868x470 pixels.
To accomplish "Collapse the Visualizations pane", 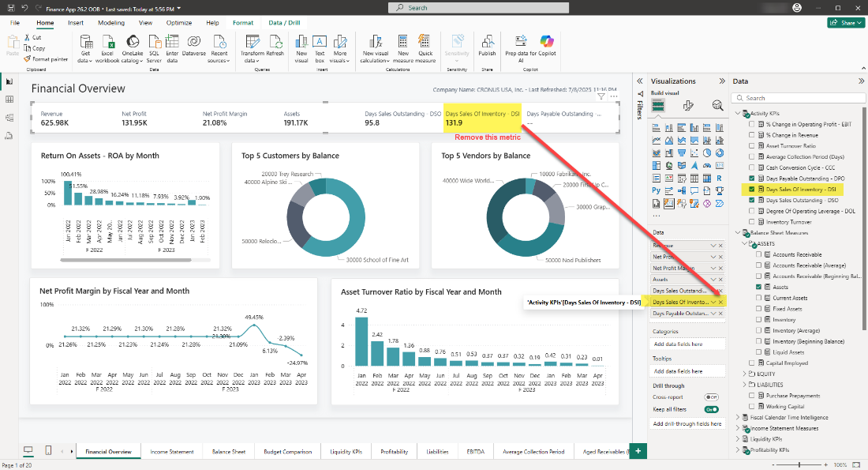I will (x=722, y=81).
